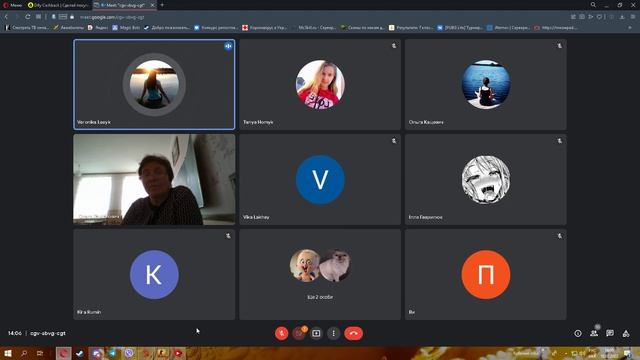This screenshot has width=640, height=360.
Task: Open Task View on the taskbar
Action: click(x=40, y=353)
